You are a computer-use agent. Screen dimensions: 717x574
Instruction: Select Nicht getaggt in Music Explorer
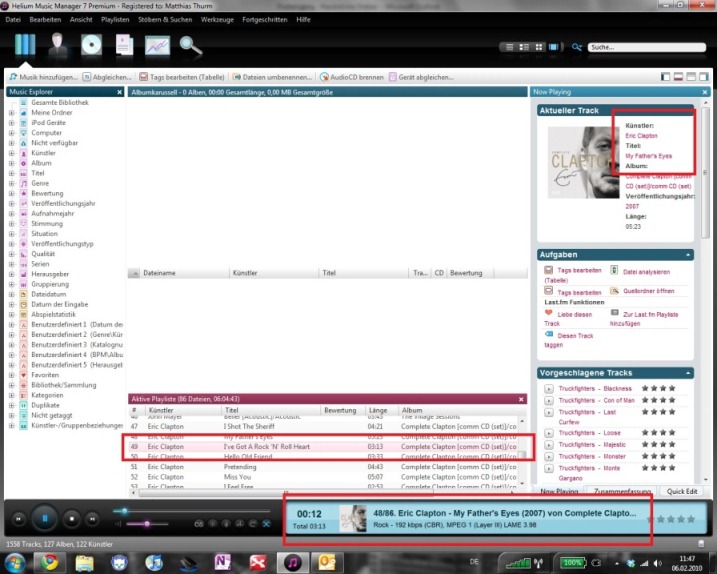[x=52, y=415]
